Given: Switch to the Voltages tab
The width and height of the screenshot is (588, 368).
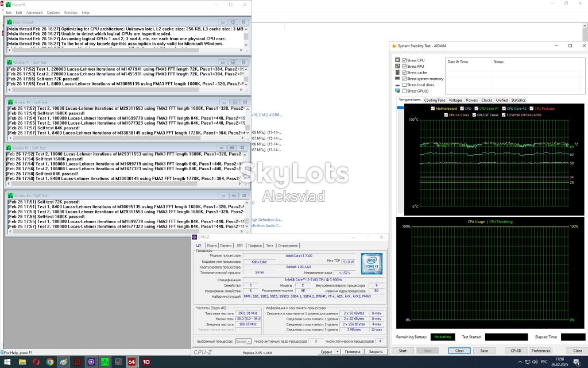Looking at the screenshot, I should pos(455,100).
